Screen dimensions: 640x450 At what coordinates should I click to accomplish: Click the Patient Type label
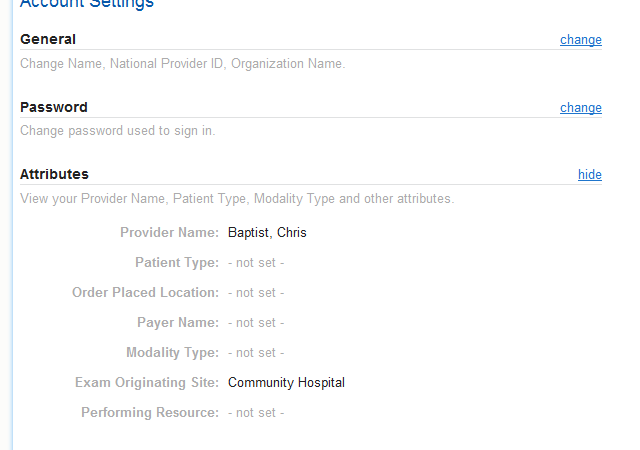tap(177, 263)
